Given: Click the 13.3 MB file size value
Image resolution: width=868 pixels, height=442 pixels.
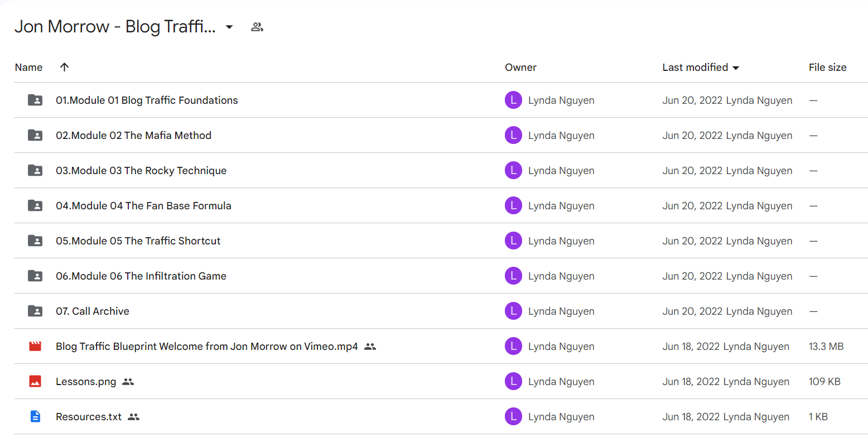Looking at the screenshot, I should point(826,346).
